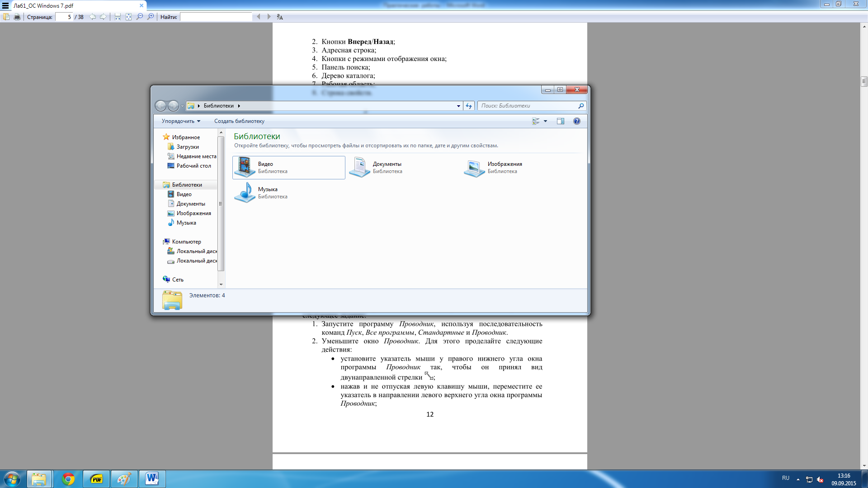This screenshot has height=488, width=868.
Task: Click navigation pane scroll up arrow
Action: [221, 132]
